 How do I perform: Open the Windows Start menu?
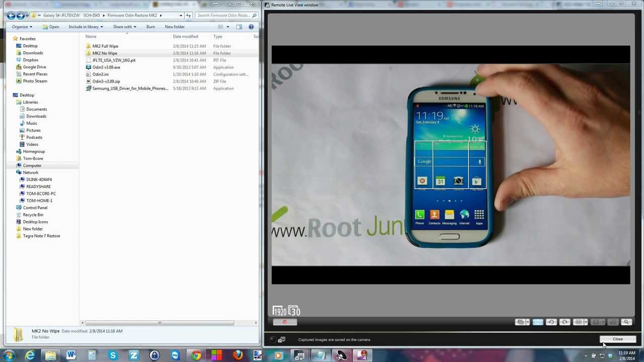tap(9, 356)
